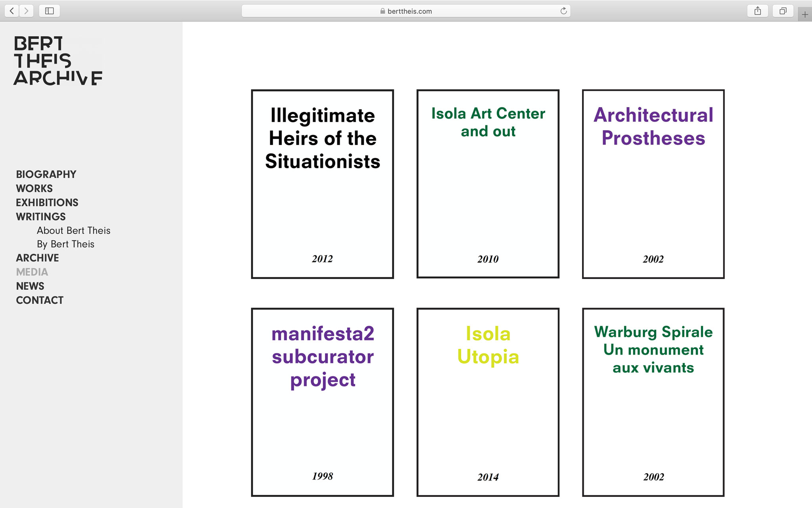Open the NEWS section
Viewport: 812px width, 508px height.
[30, 286]
